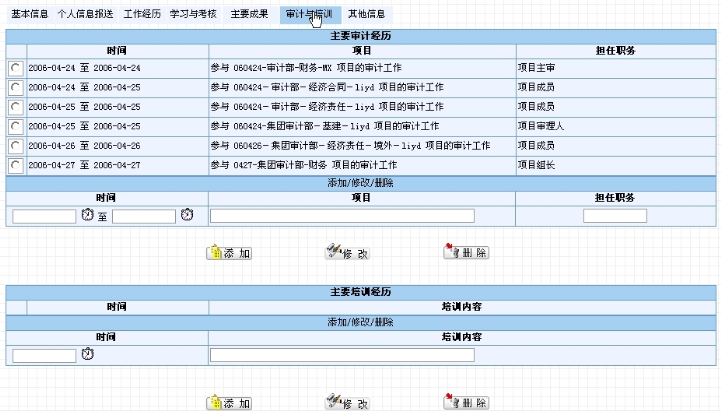Click the 担任职务 input field

pyautogui.click(x=614, y=216)
